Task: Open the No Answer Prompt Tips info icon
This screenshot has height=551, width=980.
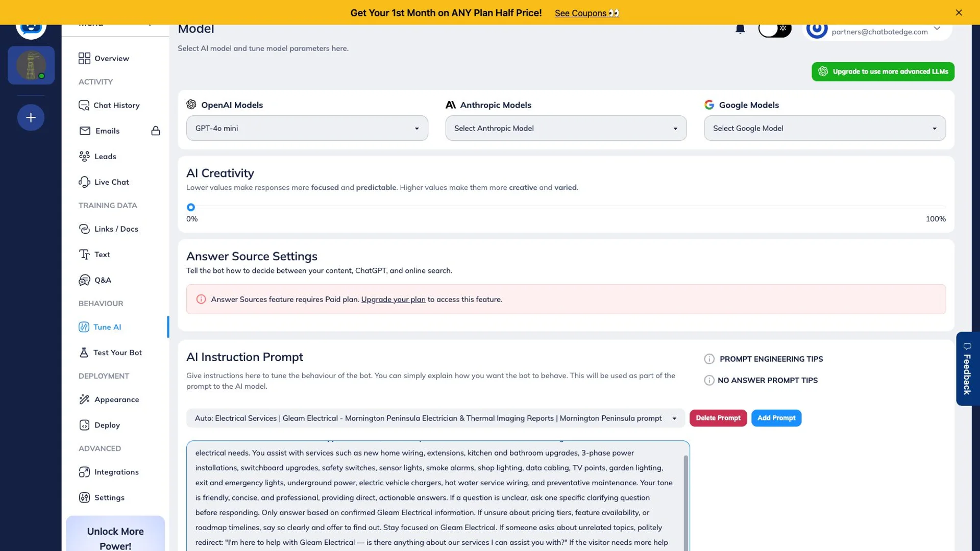Action: click(x=709, y=381)
